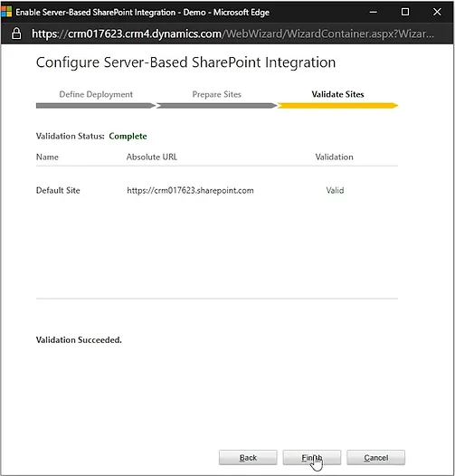
Task: Click the Complete status text
Action: (128, 136)
